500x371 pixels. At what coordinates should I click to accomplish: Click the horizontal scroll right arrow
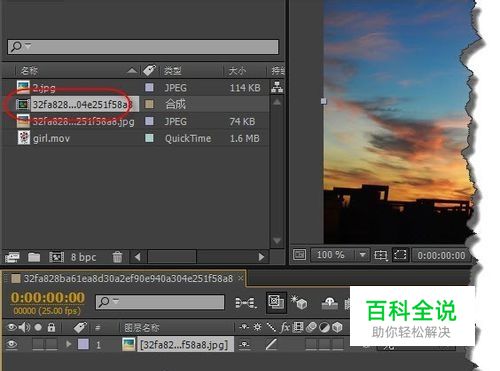click(x=261, y=257)
